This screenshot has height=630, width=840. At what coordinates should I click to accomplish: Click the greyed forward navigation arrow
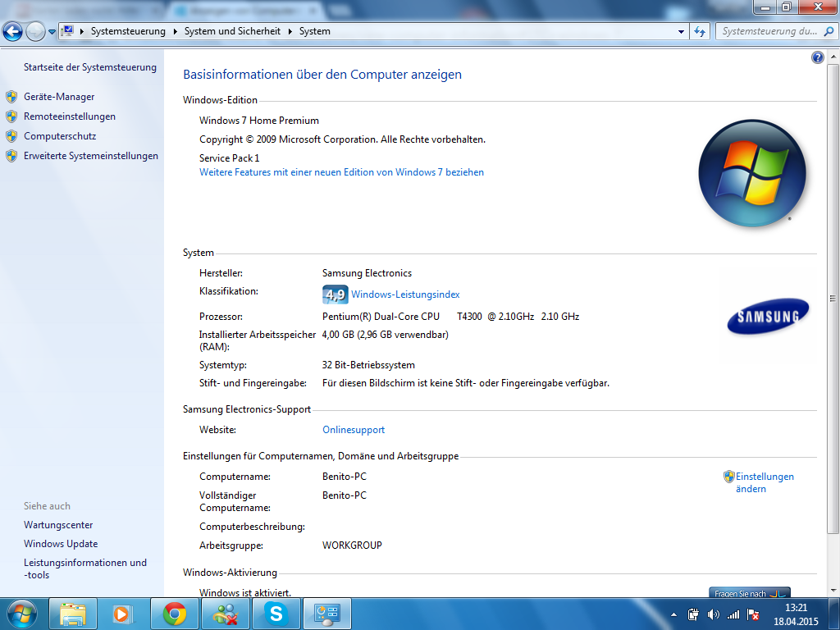35,32
